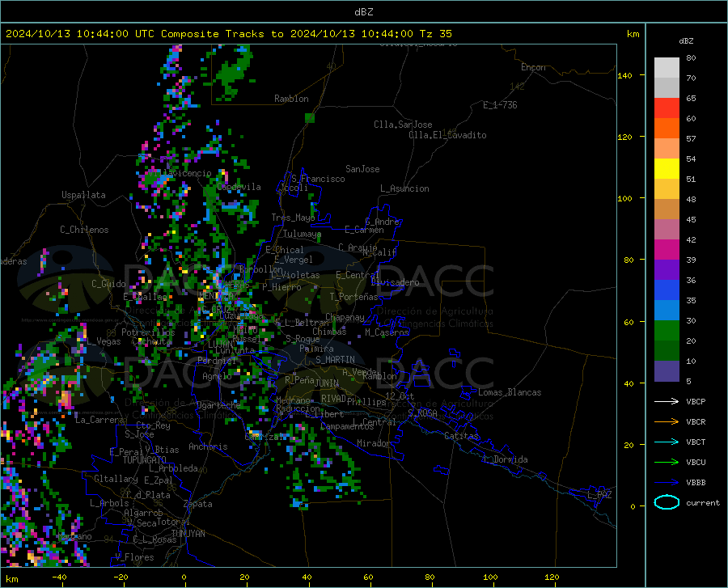Click the Divisadero label
The image size is (728, 588).
point(395,282)
